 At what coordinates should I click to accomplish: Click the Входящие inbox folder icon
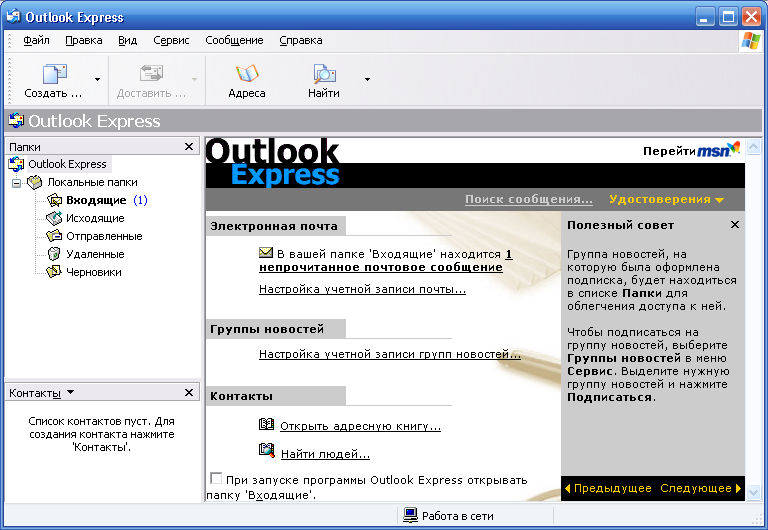54,200
